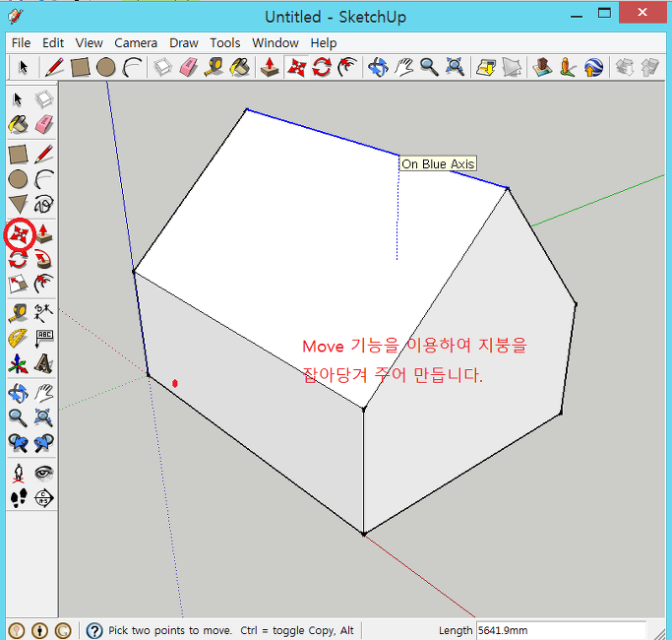Image resolution: width=672 pixels, height=640 pixels.
Task: Open the File menu
Action: point(21,43)
